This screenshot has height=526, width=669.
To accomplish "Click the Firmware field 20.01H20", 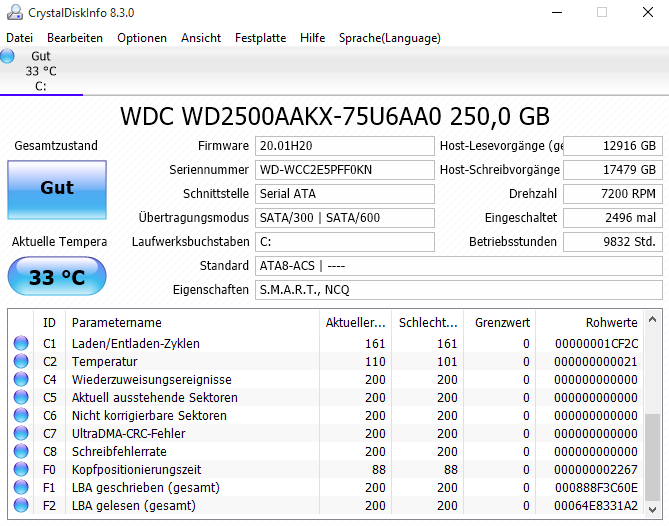I will (345, 146).
